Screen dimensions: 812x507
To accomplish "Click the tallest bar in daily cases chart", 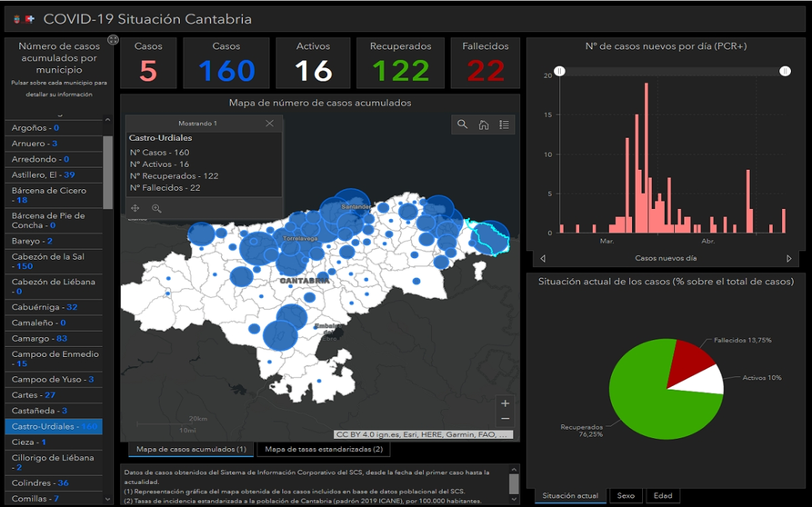I will (647, 158).
